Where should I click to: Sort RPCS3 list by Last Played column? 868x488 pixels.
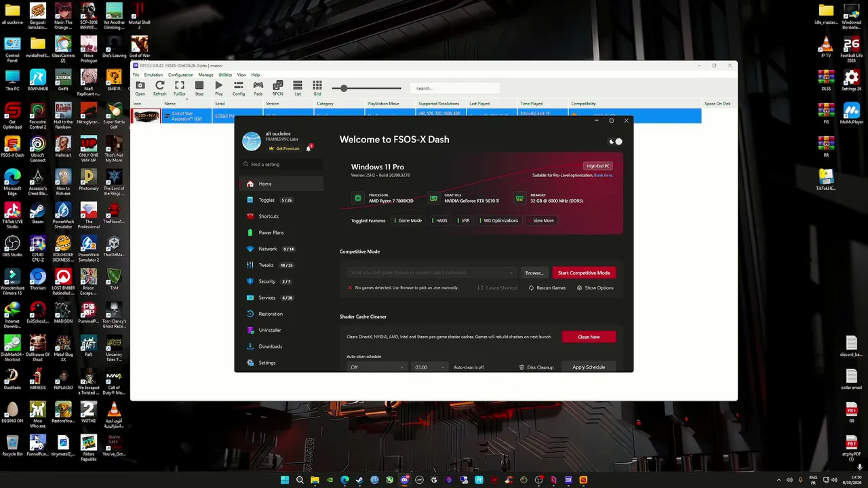pyautogui.click(x=479, y=104)
